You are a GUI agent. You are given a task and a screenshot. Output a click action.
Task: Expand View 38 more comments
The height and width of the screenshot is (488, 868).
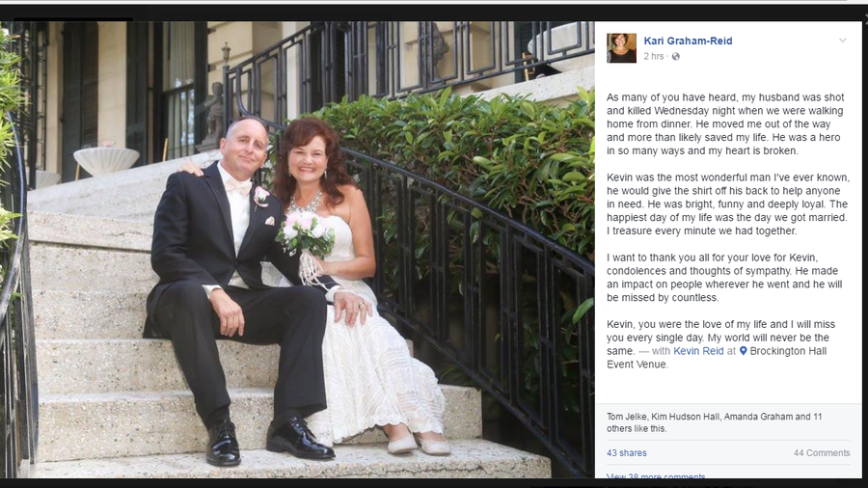[x=656, y=475]
